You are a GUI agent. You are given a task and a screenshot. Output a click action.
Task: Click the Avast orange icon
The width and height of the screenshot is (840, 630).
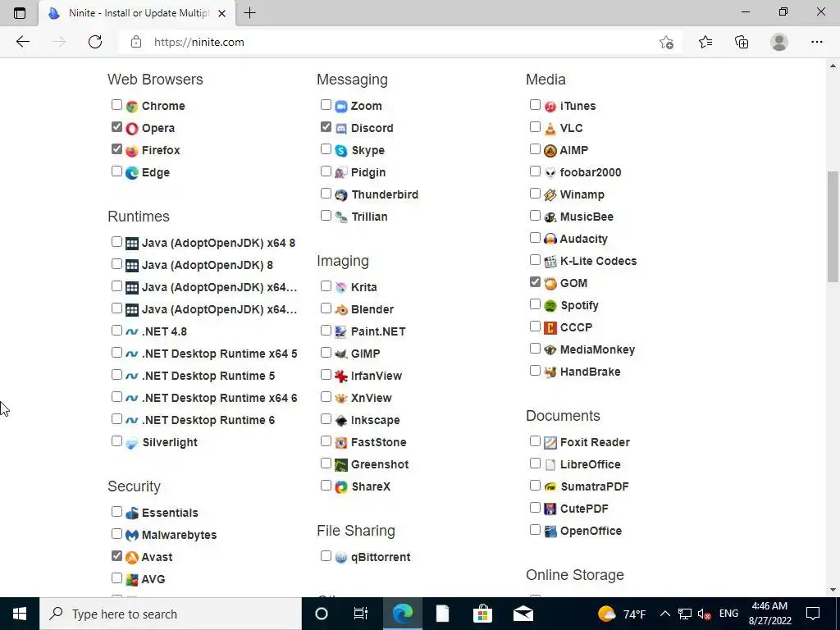tap(132, 557)
